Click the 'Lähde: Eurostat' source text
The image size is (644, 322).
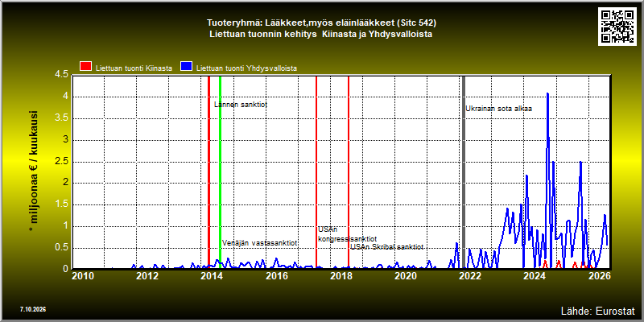pos(598,311)
